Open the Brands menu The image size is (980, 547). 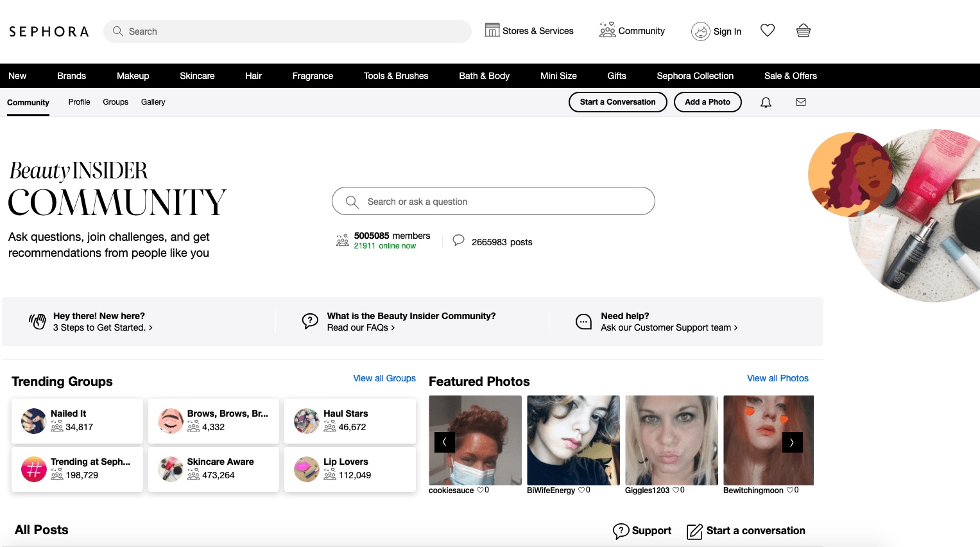(x=71, y=76)
